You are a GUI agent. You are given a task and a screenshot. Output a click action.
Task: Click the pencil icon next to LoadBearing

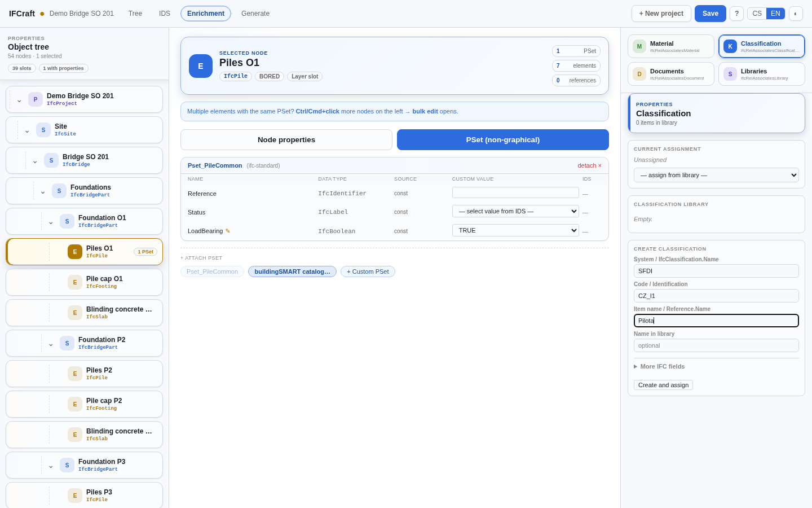pyautogui.click(x=228, y=231)
